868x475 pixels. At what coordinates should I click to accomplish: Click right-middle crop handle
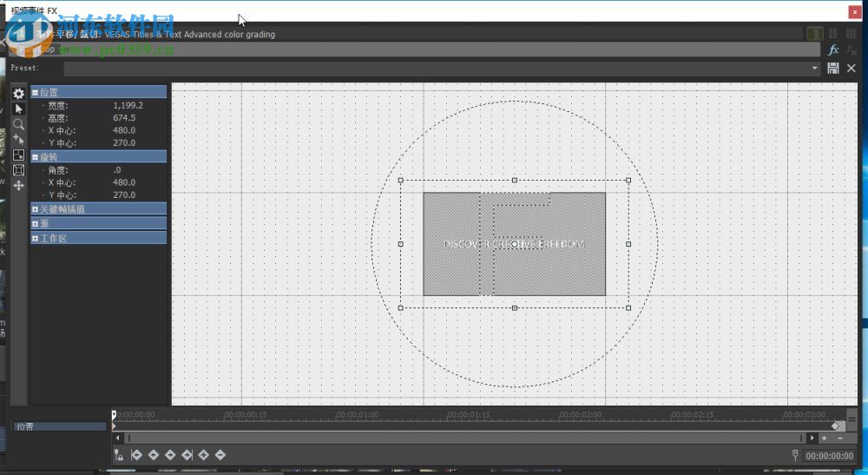click(x=628, y=244)
